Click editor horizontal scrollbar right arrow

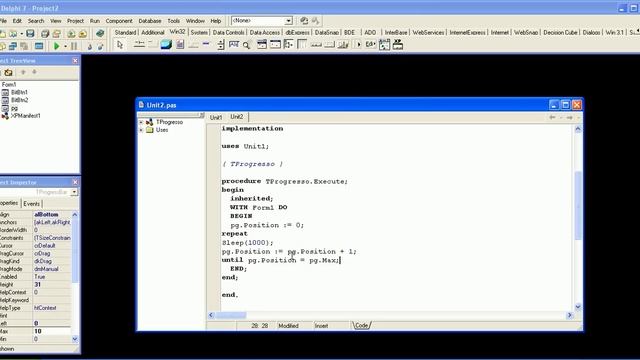coord(570,315)
